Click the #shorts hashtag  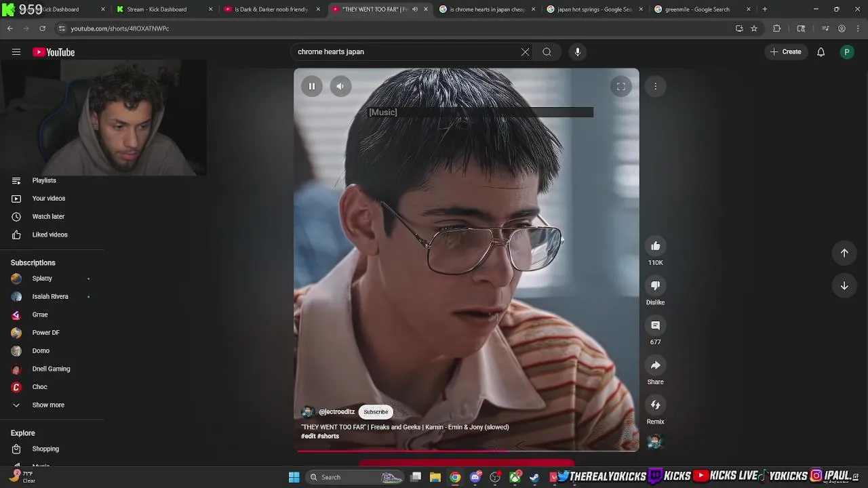(x=328, y=436)
